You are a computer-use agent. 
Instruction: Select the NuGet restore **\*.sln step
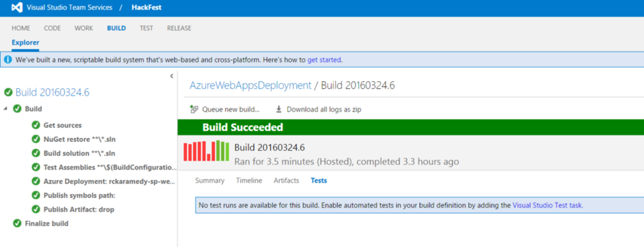tap(79, 139)
